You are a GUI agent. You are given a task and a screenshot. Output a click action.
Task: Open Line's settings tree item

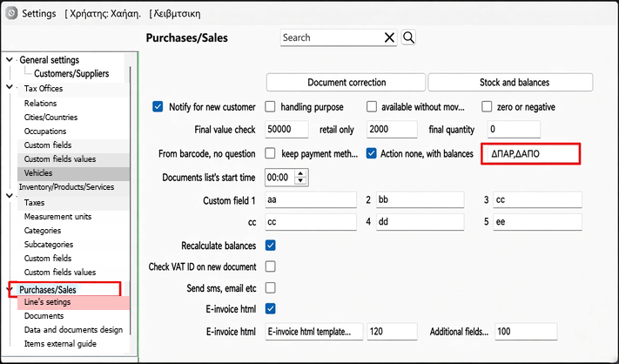(x=47, y=302)
